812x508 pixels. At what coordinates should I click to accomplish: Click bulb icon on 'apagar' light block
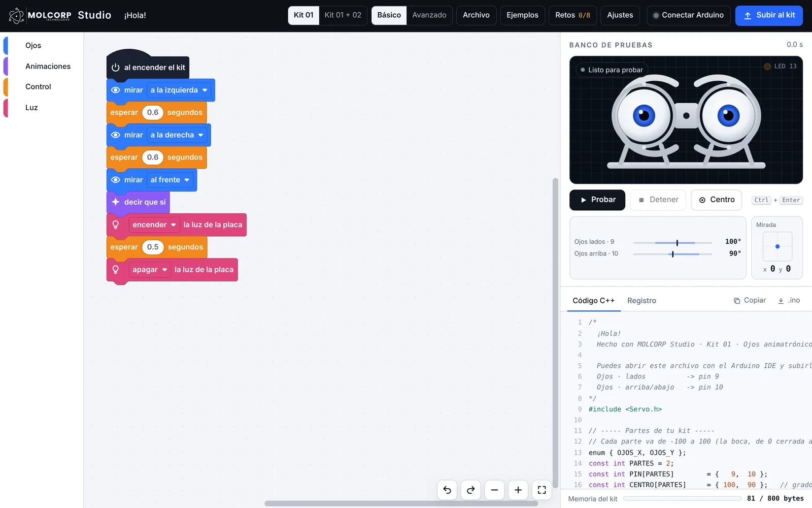pyautogui.click(x=116, y=270)
